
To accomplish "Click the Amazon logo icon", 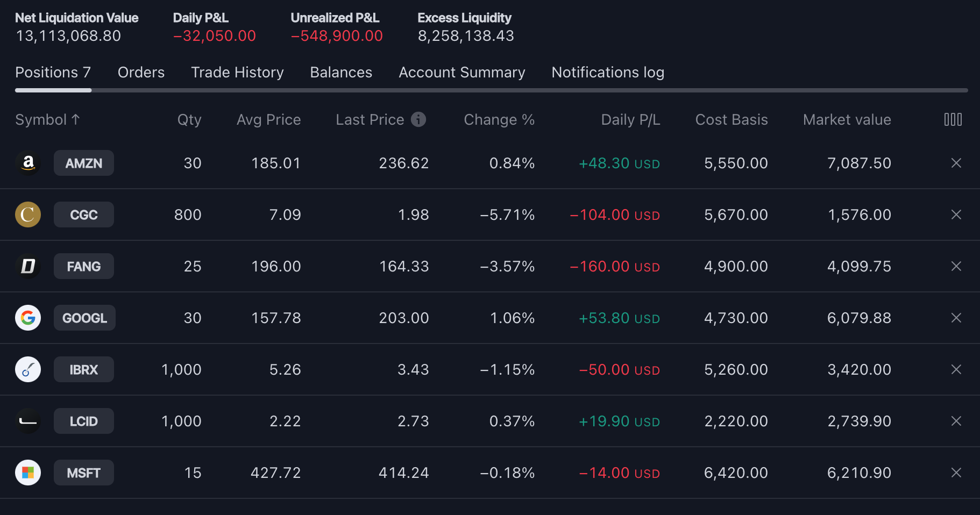I will 28,163.
